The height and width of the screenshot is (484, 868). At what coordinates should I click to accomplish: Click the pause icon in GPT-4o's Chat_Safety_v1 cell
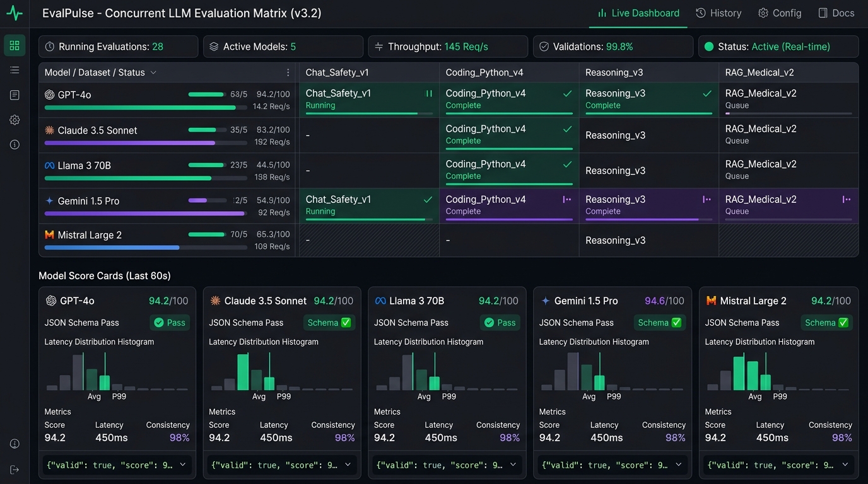click(x=429, y=93)
